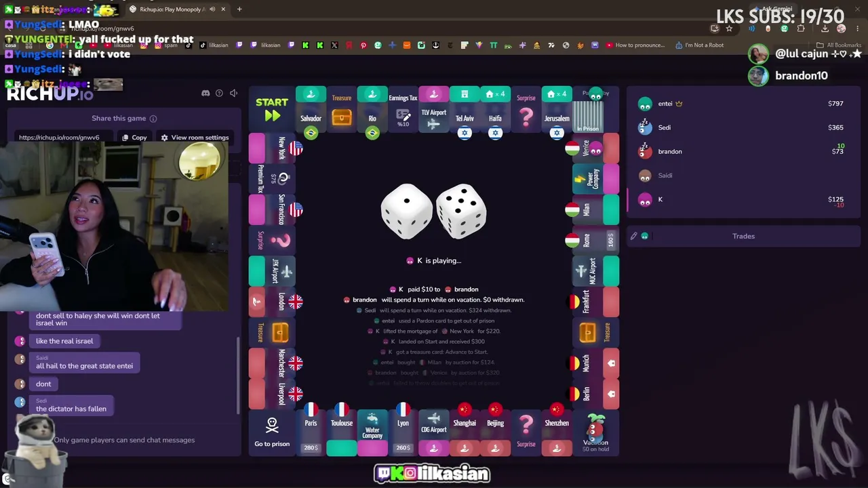Image resolution: width=868 pixels, height=488 pixels.
Task: Select the TLV Airport tile
Action: pyautogui.click(x=434, y=110)
